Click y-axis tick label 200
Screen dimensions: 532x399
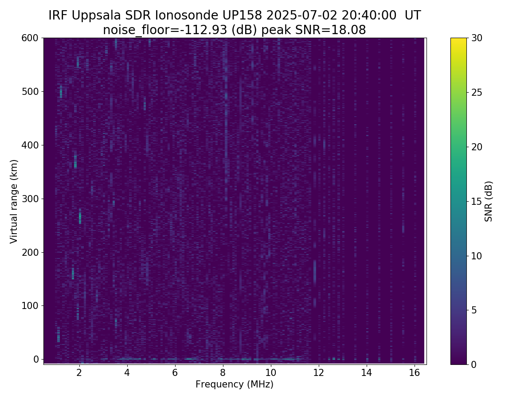(30, 252)
